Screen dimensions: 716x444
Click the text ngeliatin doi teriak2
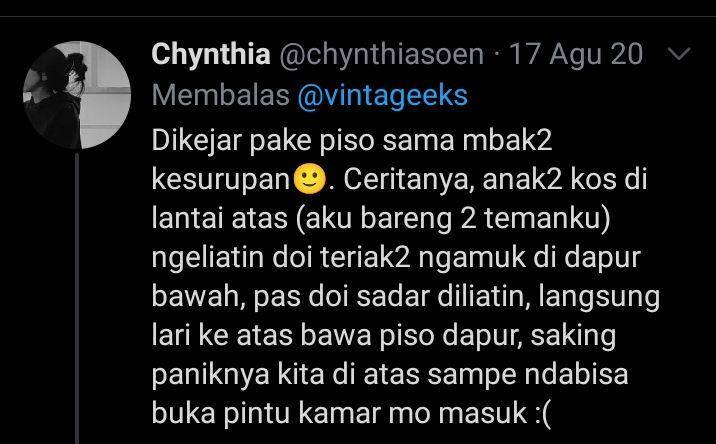pos(281,258)
